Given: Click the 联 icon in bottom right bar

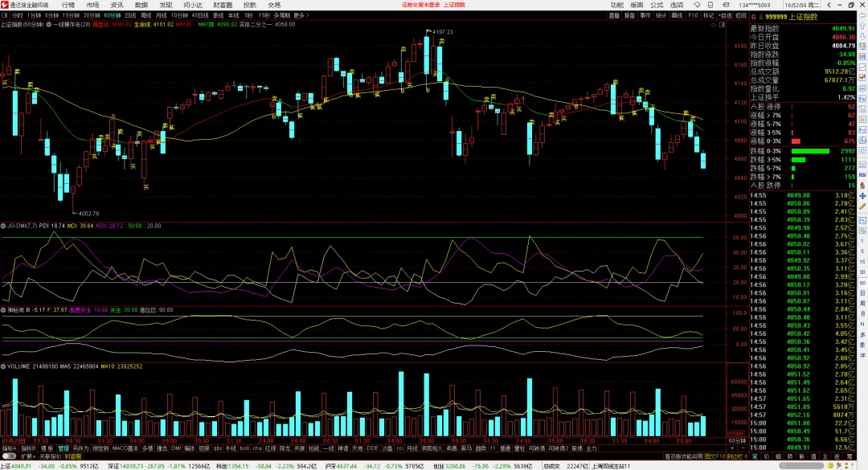Looking at the screenshot, I should point(801,456).
